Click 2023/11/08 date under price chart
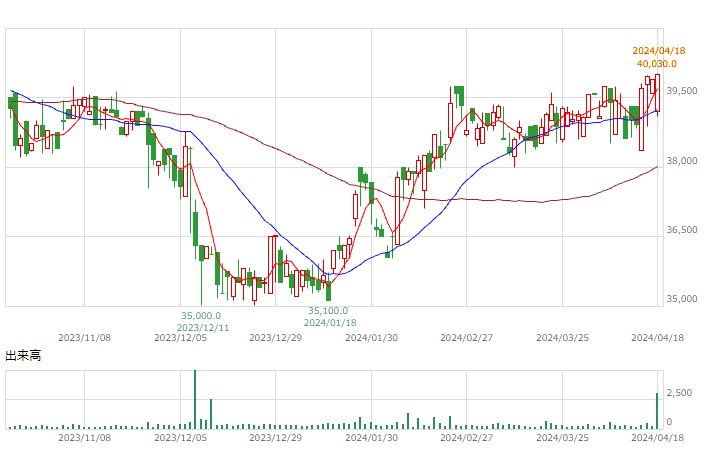This screenshot has height=450, width=705. click(x=85, y=338)
